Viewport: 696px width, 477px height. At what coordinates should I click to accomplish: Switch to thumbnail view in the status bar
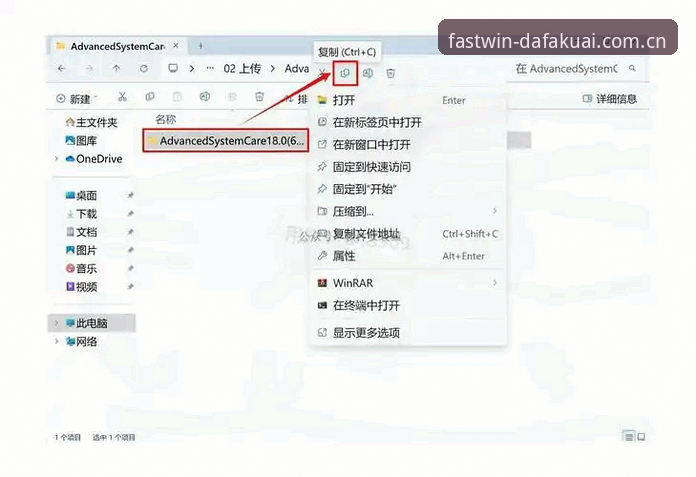[x=641, y=437]
